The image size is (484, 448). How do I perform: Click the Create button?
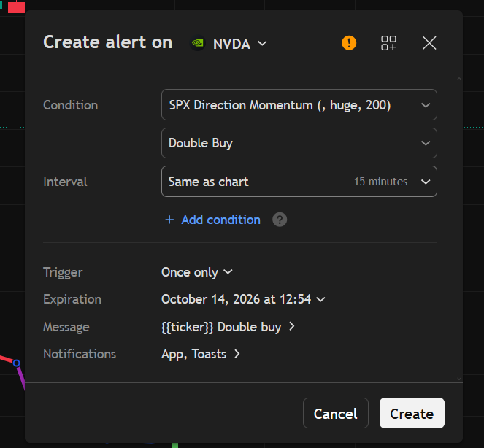[412, 413]
